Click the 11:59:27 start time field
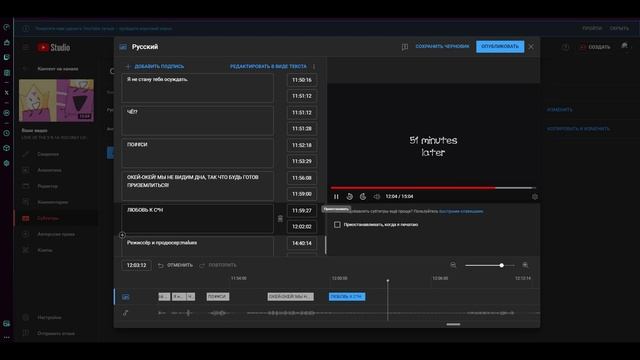 coord(302,211)
